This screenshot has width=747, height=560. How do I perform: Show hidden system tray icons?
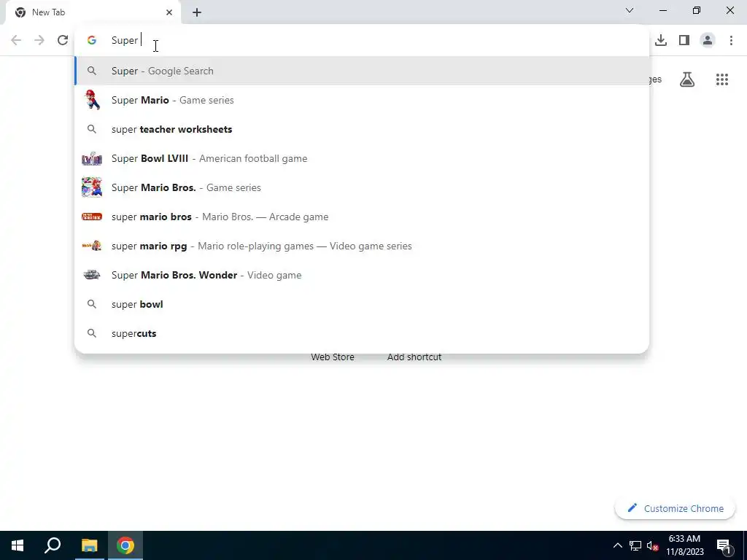pos(617,545)
